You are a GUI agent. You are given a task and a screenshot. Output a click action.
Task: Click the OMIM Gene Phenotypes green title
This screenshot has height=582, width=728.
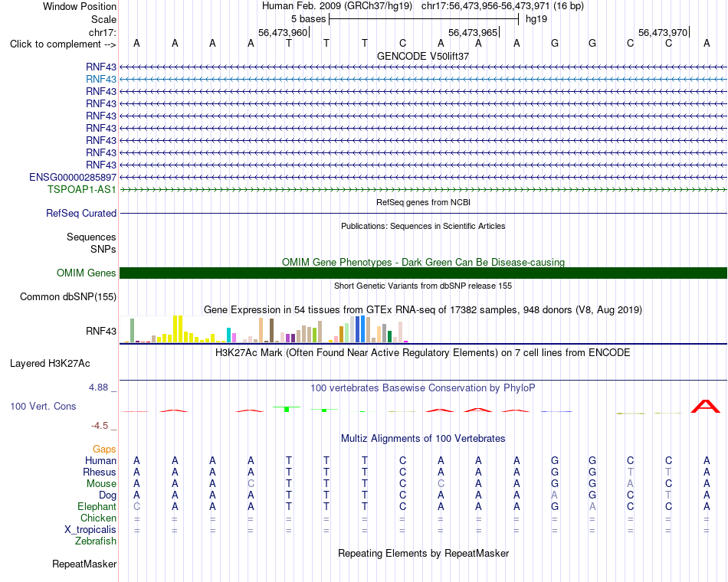coord(423,262)
